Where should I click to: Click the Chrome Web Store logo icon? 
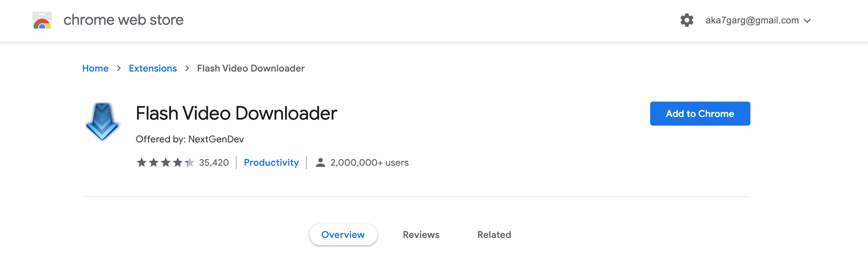pos(42,20)
